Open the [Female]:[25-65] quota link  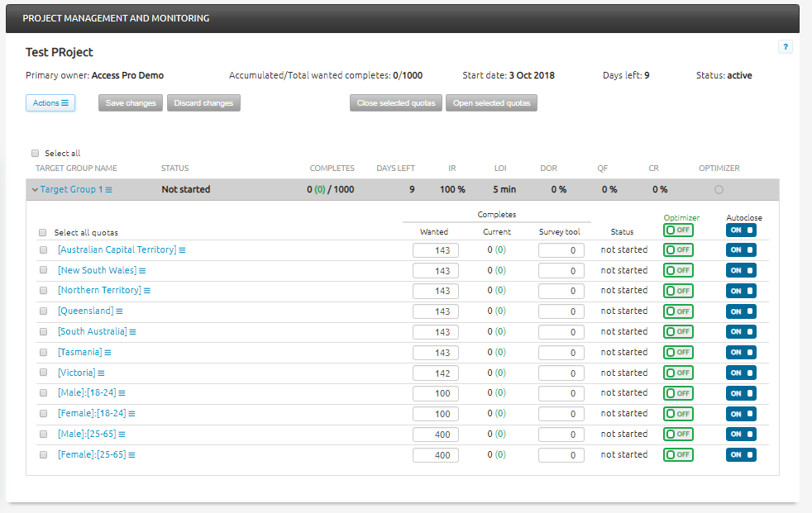(91, 454)
